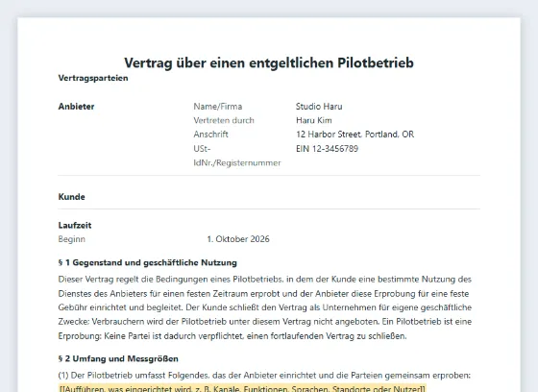Select the date '1. Oktober 2026'
The height and width of the screenshot is (392, 538).
[238, 239]
